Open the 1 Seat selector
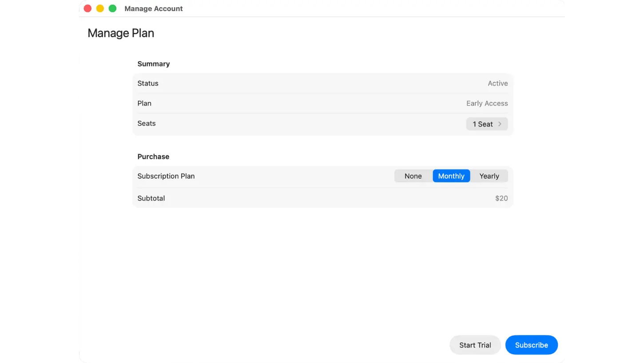644x363 pixels. (487, 124)
